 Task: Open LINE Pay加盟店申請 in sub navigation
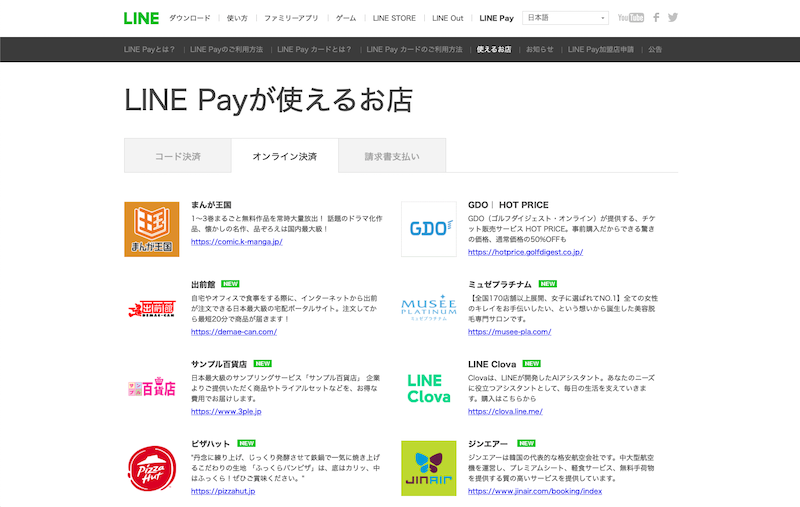pos(601,49)
